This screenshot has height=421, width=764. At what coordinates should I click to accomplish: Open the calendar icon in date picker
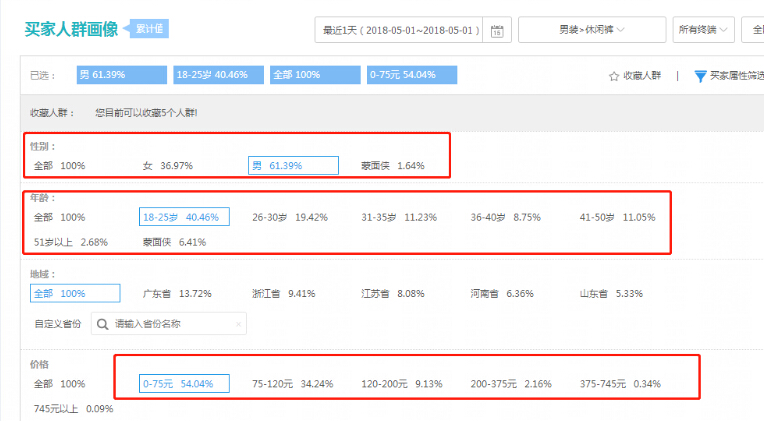497,30
